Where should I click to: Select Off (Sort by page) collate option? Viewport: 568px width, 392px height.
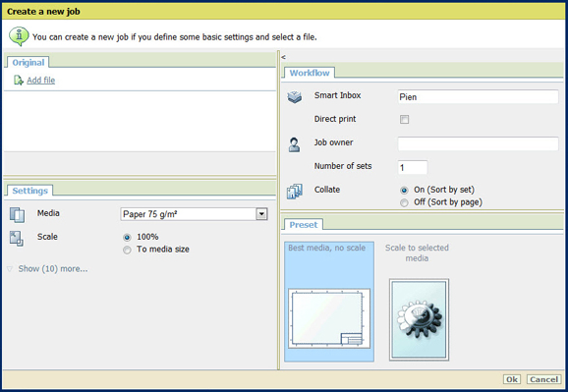(404, 202)
